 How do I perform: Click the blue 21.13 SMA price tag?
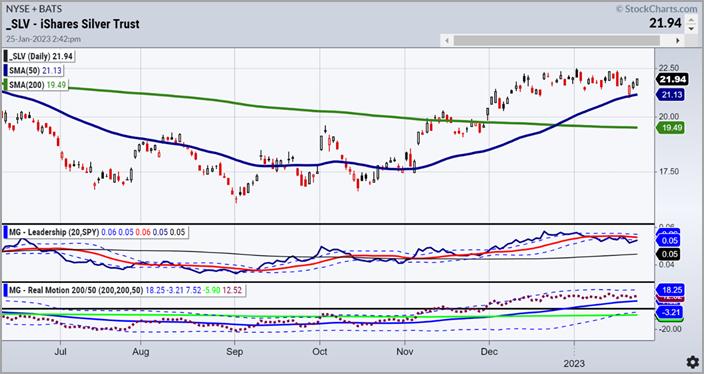click(670, 94)
